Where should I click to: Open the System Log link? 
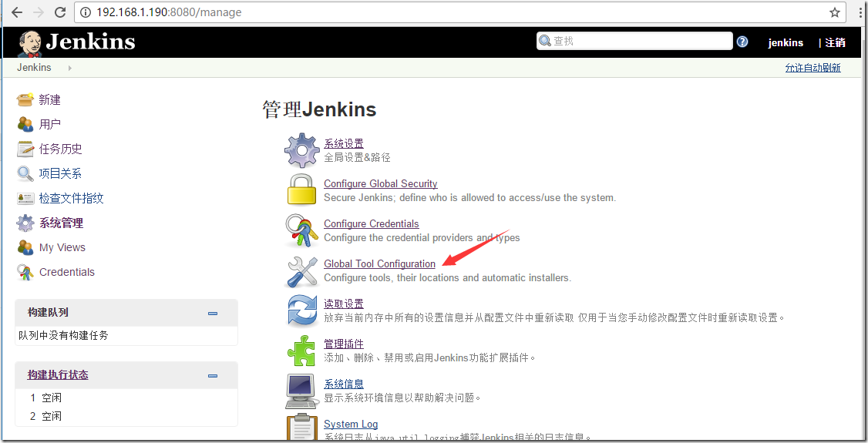tap(351, 425)
